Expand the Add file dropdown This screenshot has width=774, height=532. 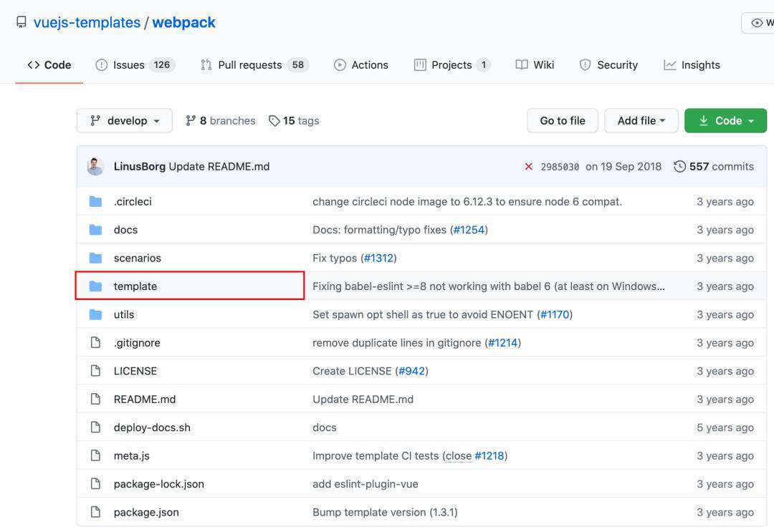coord(641,121)
